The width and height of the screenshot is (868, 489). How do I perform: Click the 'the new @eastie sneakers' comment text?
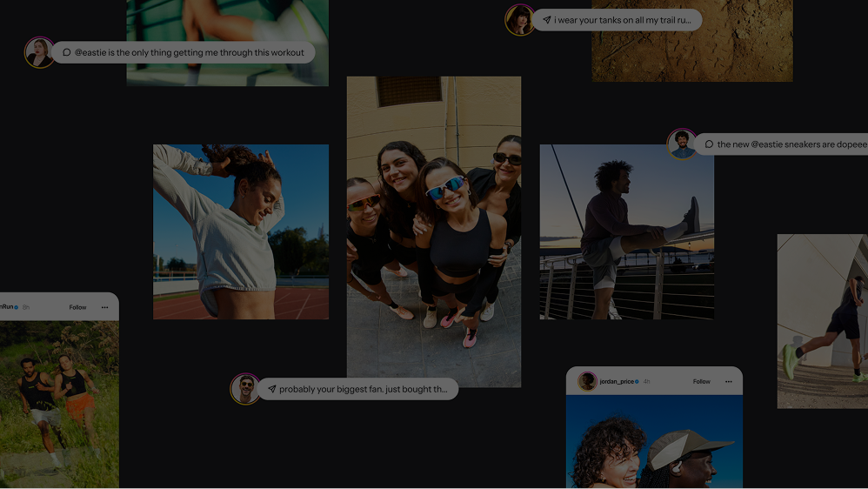[x=792, y=144]
